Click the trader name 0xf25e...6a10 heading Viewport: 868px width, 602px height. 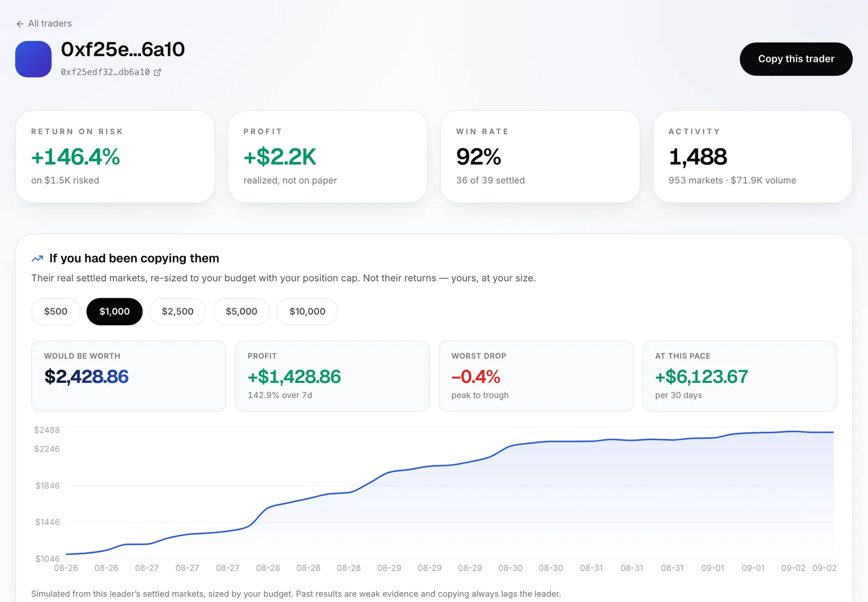(x=123, y=49)
